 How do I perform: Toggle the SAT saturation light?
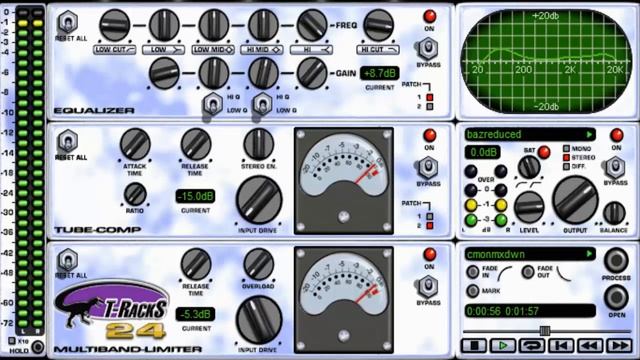point(543,152)
